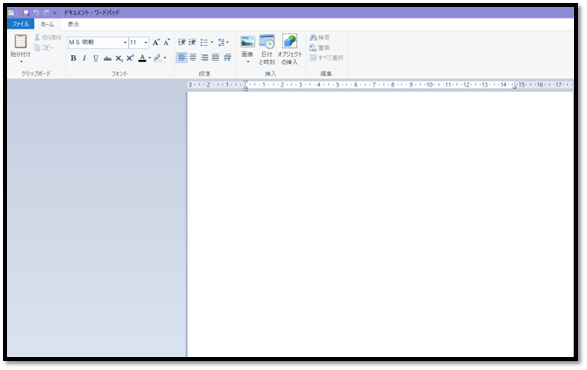The image size is (587, 370).
Task: Toggle bold formatting
Action: [x=73, y=58]
